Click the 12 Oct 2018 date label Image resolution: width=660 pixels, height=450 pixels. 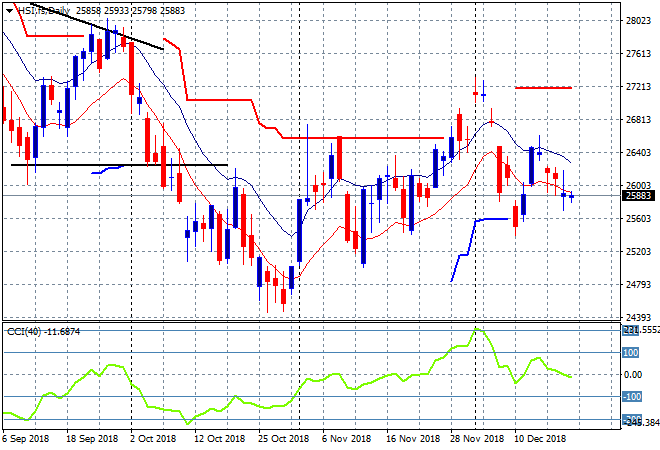(x=219, y=439)
